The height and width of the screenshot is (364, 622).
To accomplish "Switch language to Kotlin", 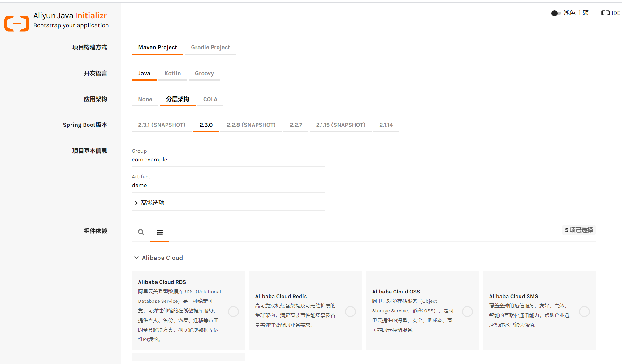I will coord(172,73).
